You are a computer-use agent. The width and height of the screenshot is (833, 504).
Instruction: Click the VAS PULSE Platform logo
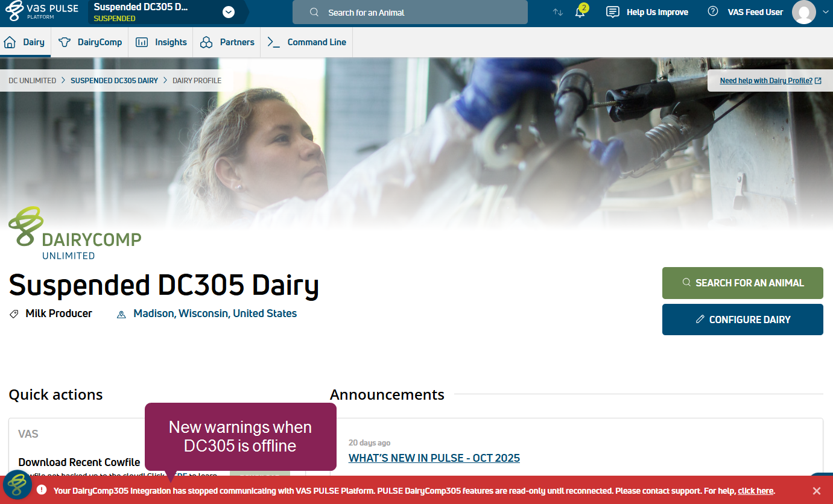pos(42,12)
